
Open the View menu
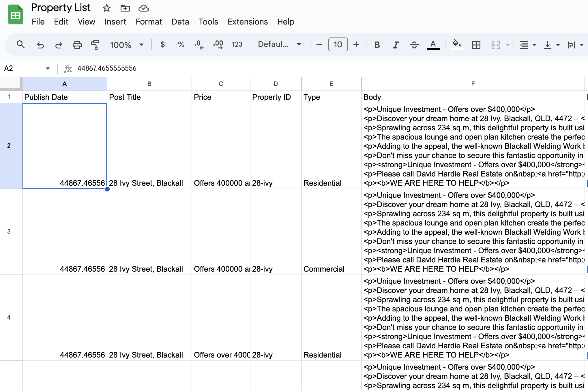[86, 22]
